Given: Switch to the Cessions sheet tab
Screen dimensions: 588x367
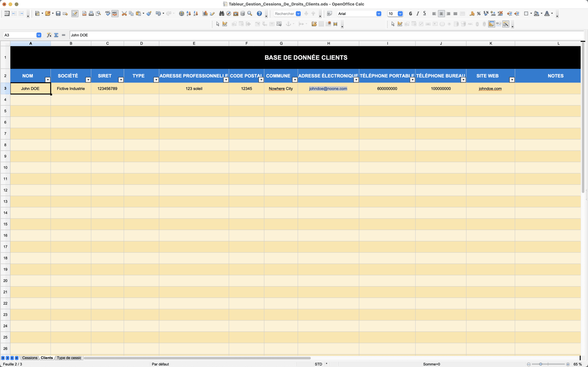Looking at the screenshot, I should click(x=30, y=358).
